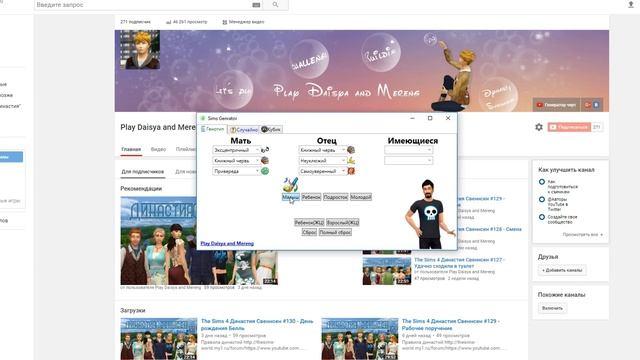Image resolution: width=640 pixels, height=360 pixels.
Task: Click the keyboard icon in search box
Action: pyautogui.click(x=256, y=5)
